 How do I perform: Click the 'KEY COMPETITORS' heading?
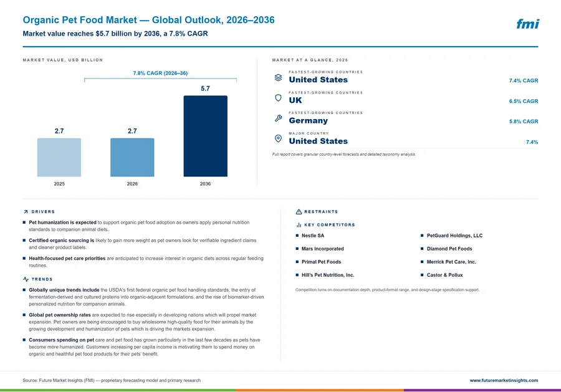tap(330, 225)
